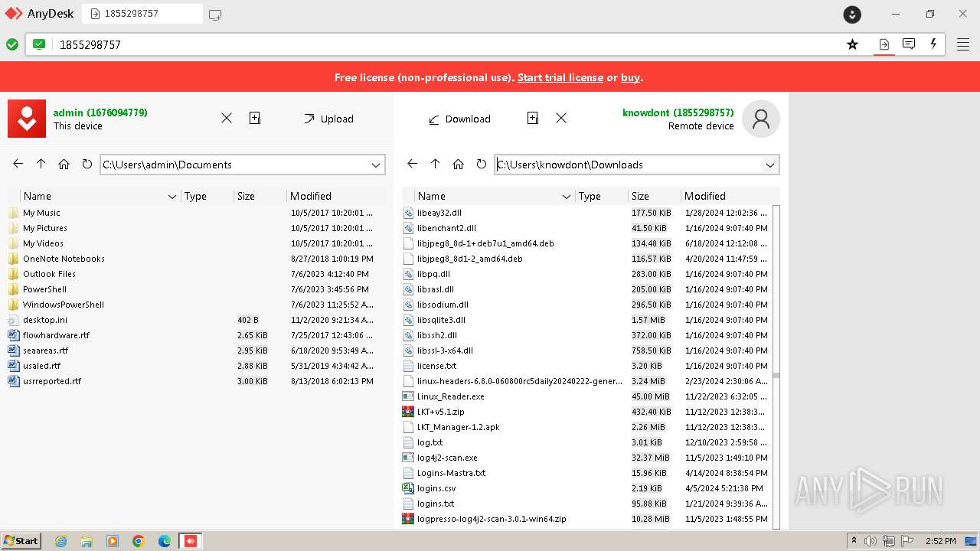Viewport: 980px width, 551px height.
Task: Click the buy link in red banner
Action: pos(630,77)
